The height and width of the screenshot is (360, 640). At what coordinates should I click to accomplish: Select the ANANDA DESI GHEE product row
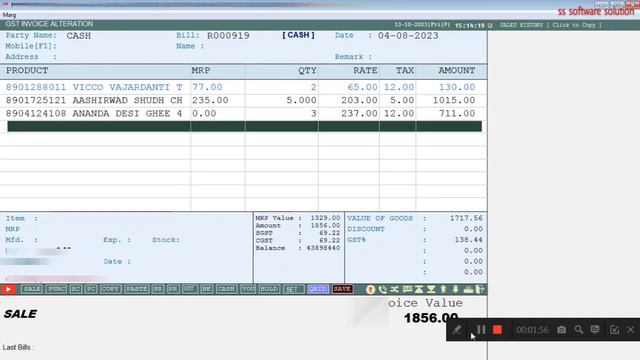(x=243, y=113)
